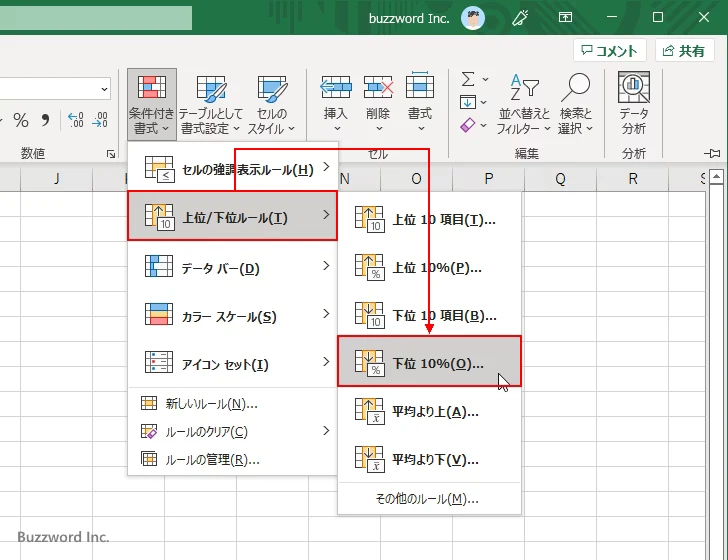
Task: Open the Conditional Formatting (条件付き書式) menu button
Action: tap(151, 104)
